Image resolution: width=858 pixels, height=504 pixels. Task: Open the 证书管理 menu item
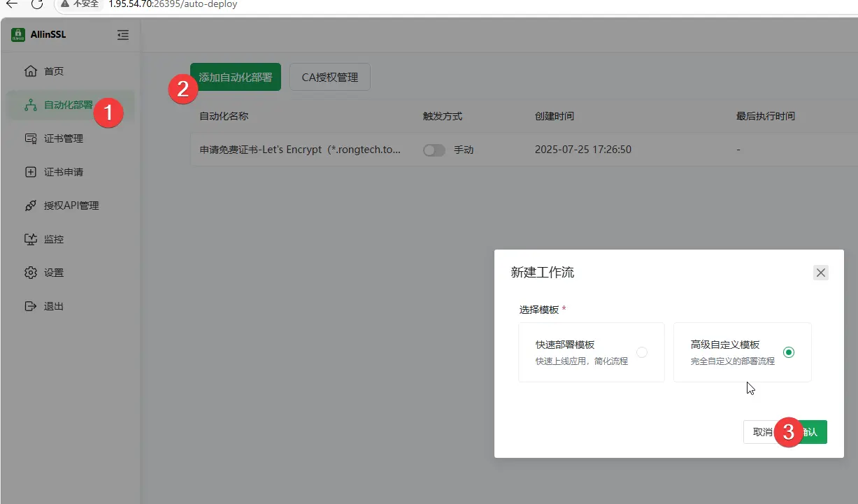64,138
